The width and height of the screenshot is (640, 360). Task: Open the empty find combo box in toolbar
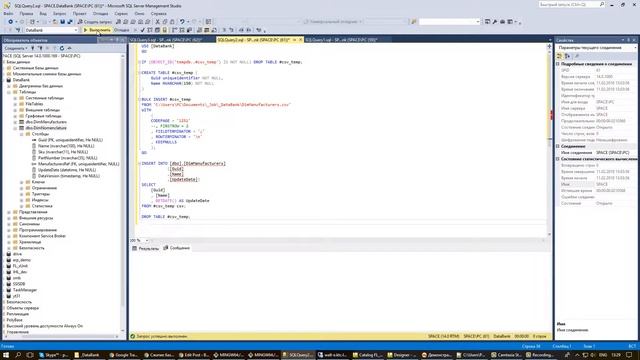(449, 22)
